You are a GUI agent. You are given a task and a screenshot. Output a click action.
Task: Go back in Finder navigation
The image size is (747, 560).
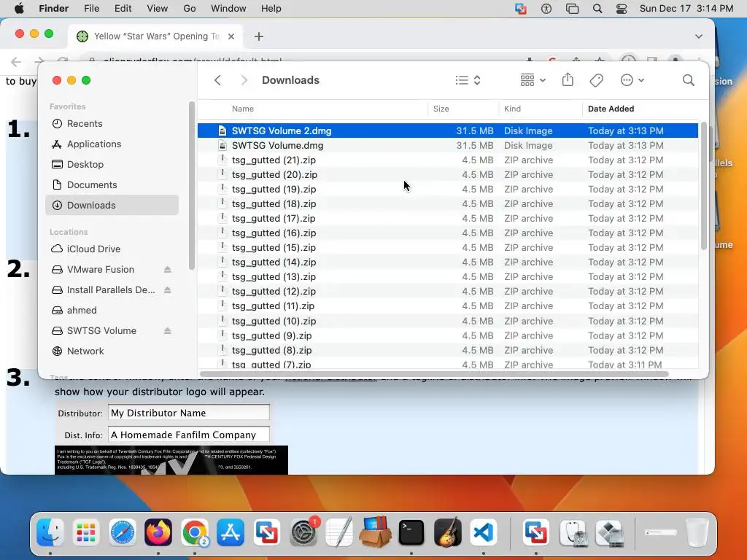217,80
